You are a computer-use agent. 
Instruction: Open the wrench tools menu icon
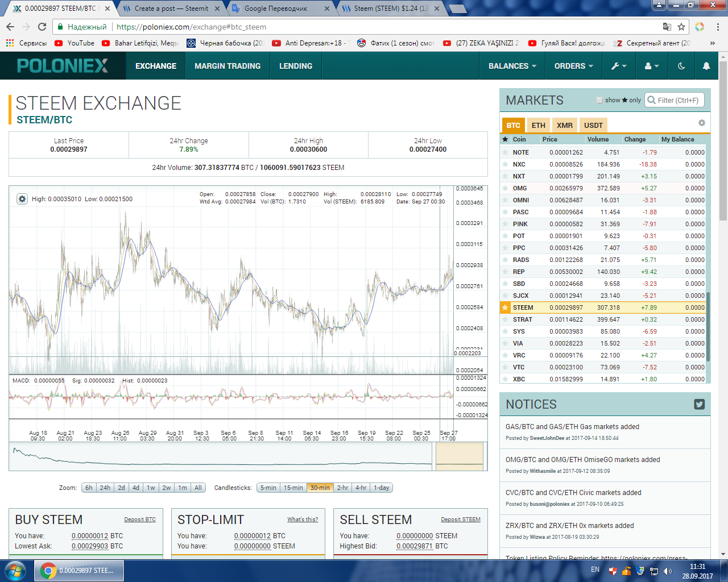click(619, 66)
